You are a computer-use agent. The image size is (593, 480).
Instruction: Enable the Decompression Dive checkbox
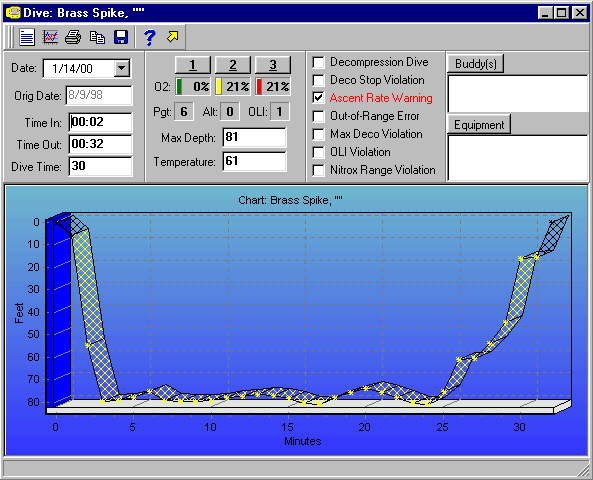click(318, 62)
